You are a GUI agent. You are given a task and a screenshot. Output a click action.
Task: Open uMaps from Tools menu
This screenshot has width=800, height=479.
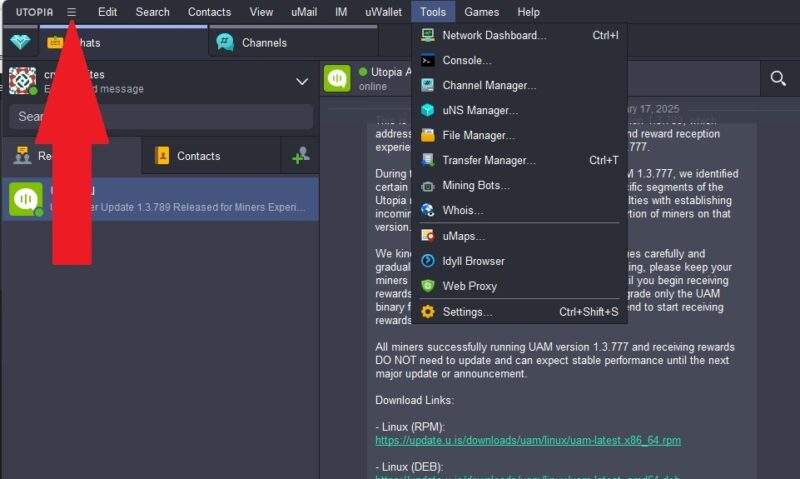[x=519, y=236]
